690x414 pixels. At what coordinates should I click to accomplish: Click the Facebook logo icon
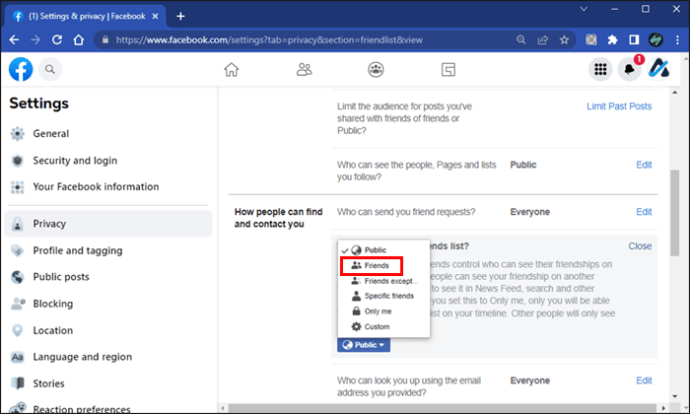point(21,69)
